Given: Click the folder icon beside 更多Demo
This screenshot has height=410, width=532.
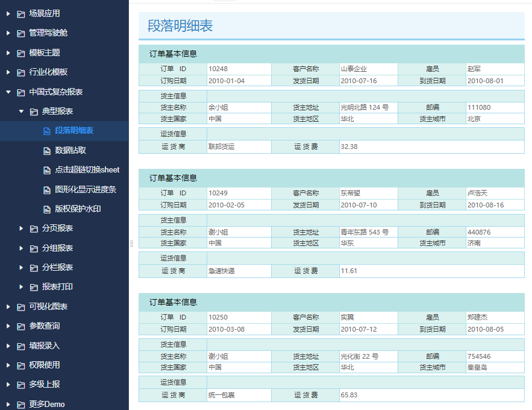Looking at the screenshot, I should click(x=21, y=404).
